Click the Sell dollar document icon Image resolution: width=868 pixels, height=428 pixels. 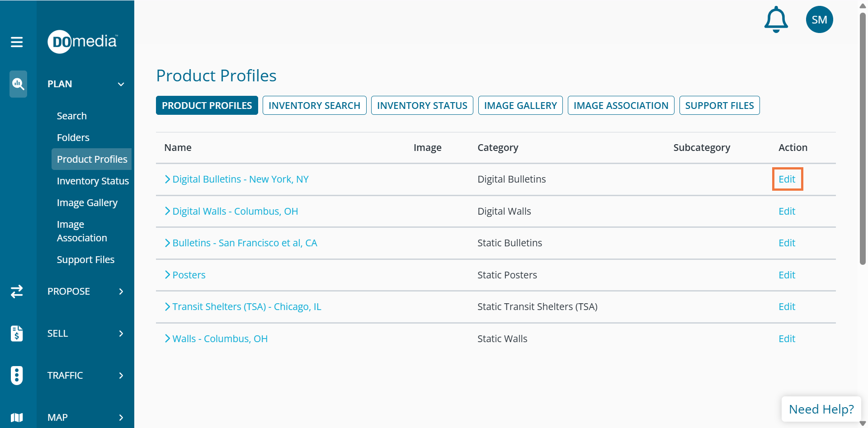(x=17, y=334)
